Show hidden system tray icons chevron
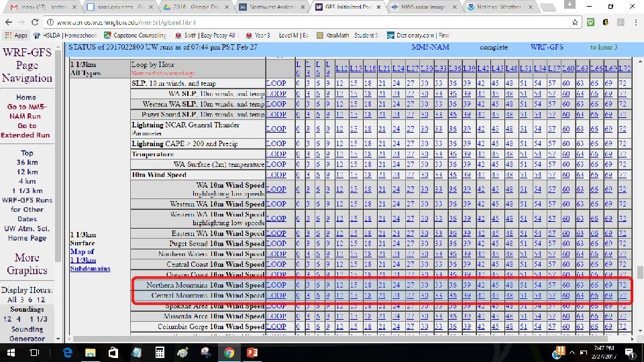This screenshot has height=362, width=644. coord(572,353)
